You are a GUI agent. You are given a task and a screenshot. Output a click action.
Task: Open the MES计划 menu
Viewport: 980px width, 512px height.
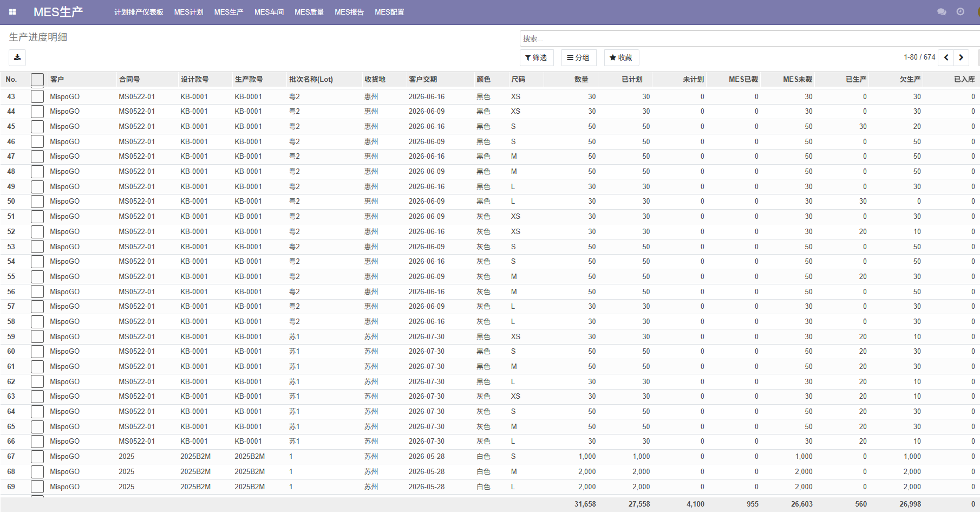coord(189,12)
